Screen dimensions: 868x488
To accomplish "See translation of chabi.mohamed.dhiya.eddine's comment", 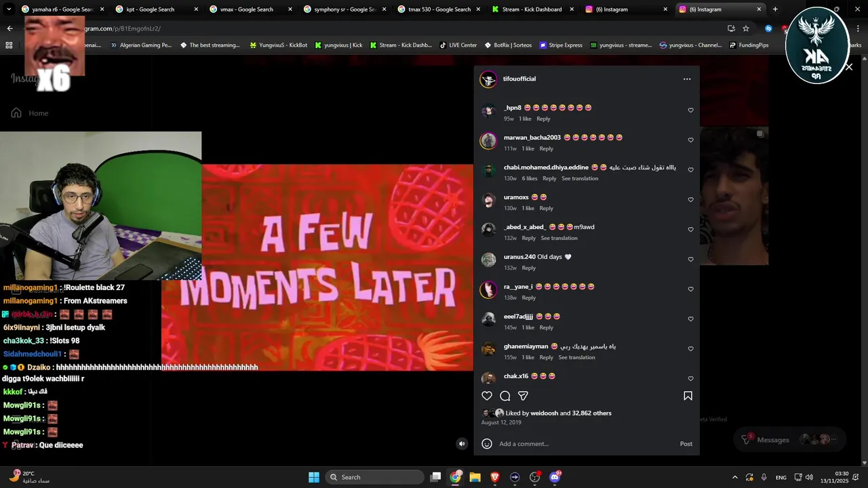I will point(580,178).
